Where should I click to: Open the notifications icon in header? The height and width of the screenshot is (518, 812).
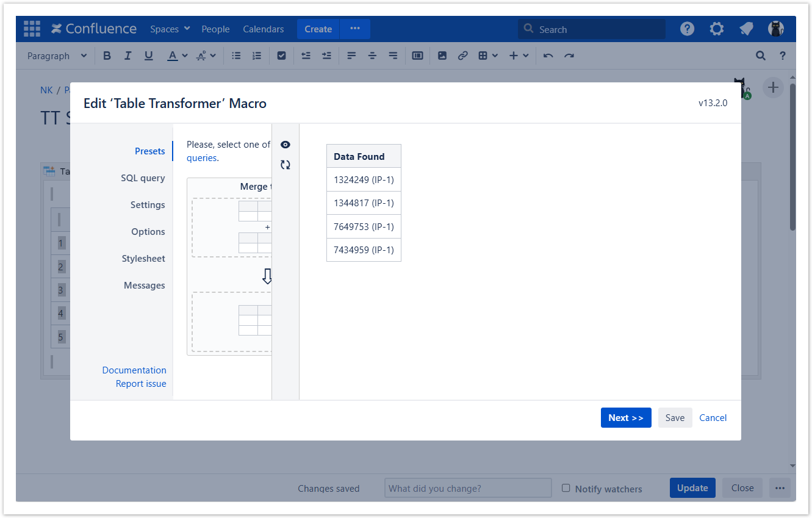(746, 29)
